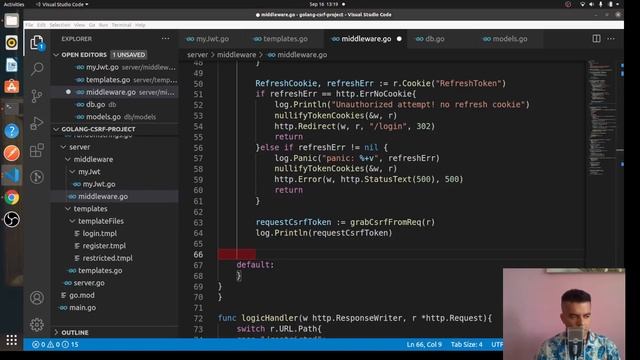Open the Explorer view in activity bar
Image resolution: width=640 pixels, height=360 pixels.
pos(37,42)
